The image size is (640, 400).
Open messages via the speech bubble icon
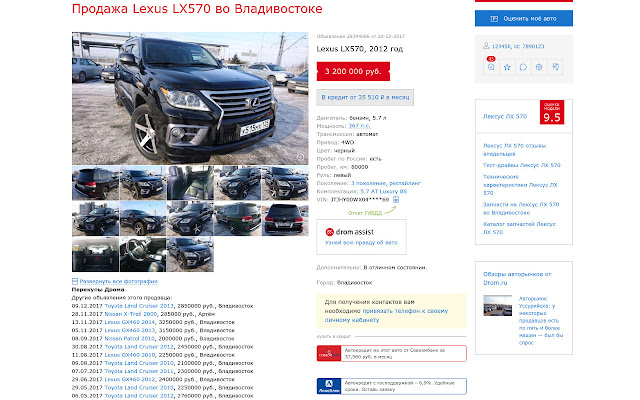pos(523,67)
